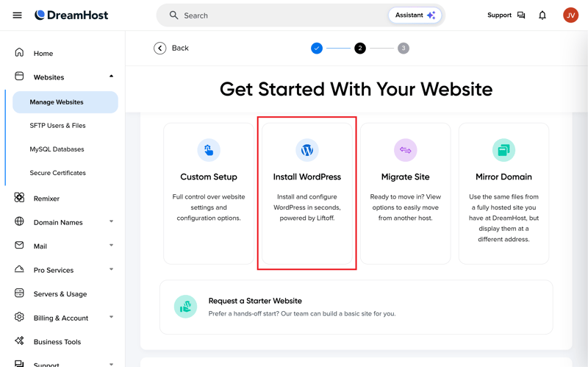Screen dimensions: 588x367
Task: Click 'from another host.' description text
Action: point(406,218)
